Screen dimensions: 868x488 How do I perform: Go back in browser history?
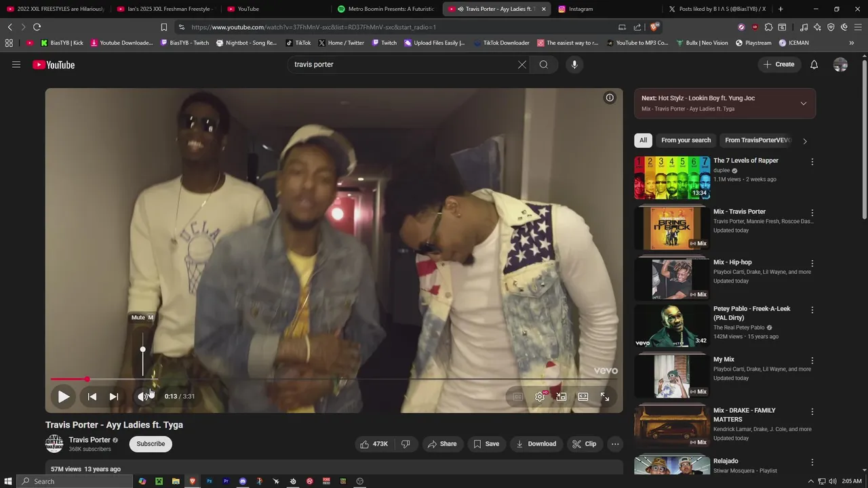pyautogui.click(x=9, y=27)
